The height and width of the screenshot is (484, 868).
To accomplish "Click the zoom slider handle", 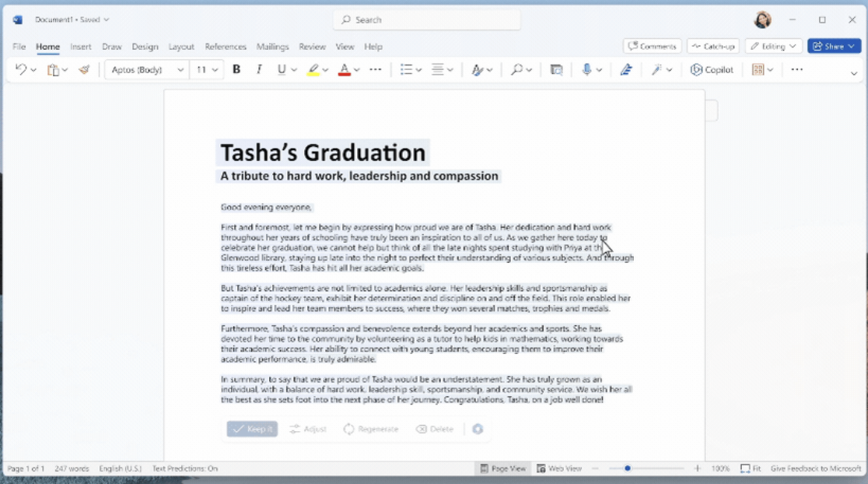I will click(x=628, y=468).
